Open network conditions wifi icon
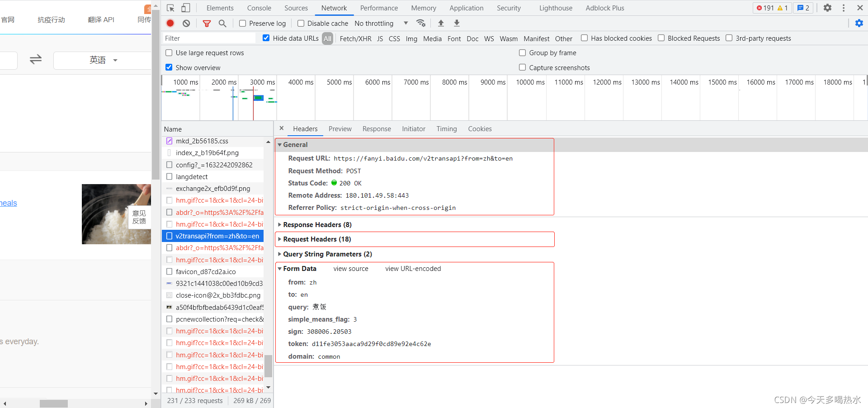The width and height of the screenshot is (868, 408). tap(421, 23)
